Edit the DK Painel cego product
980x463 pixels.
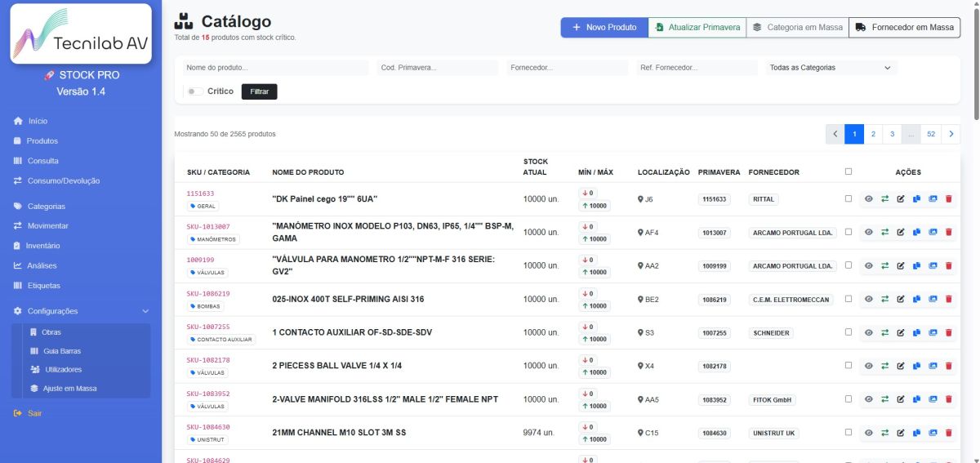901,198
